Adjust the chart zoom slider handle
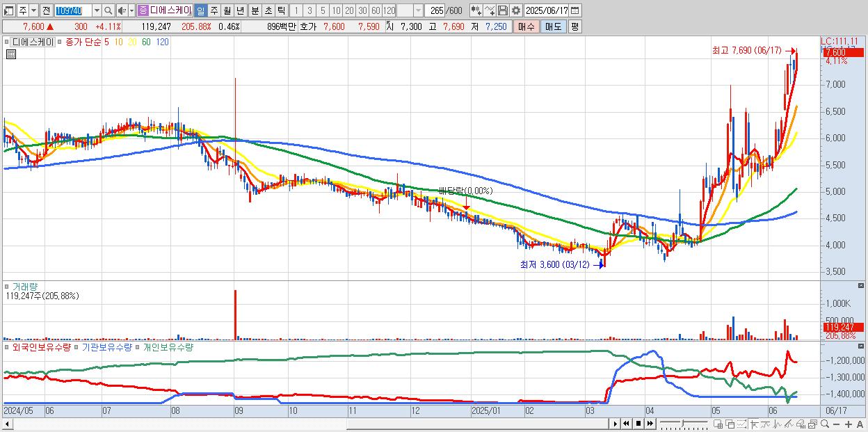The width and height of the screenshot is (868, 432). click(682, 423)
